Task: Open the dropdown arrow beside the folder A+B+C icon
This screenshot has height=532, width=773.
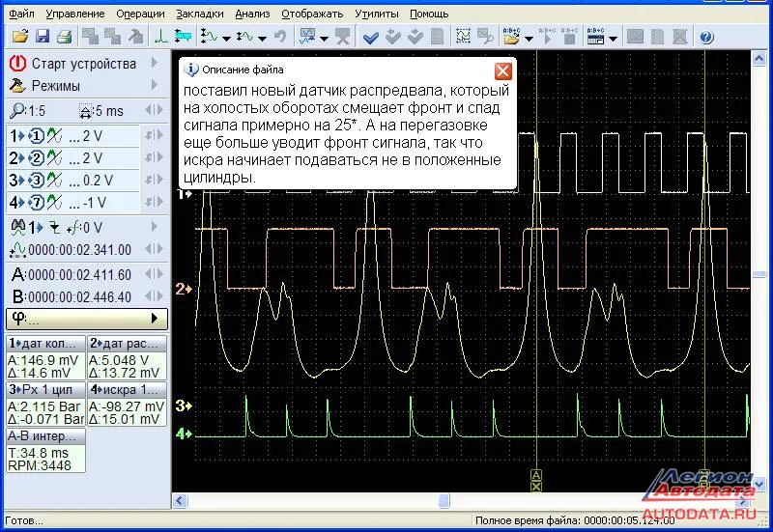Action: pos(530,39)
